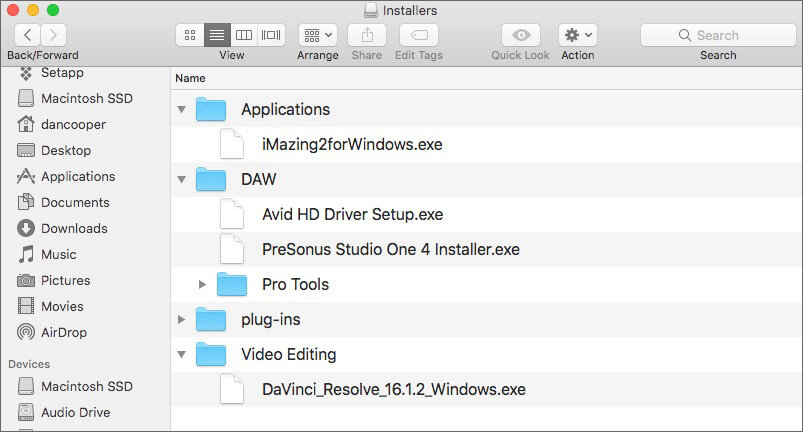Select the plug-ins folder icon
The width and height of the screenshot is (803, 432).
pos(210,319)
